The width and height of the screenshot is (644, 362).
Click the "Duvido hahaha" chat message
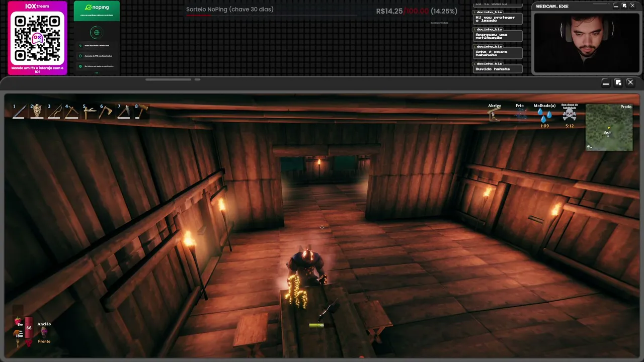(498, 69)
